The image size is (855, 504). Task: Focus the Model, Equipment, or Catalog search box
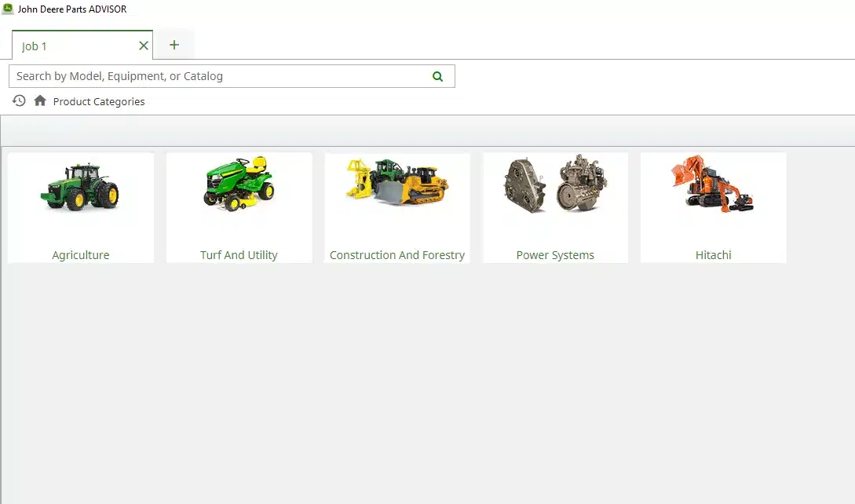220,76
